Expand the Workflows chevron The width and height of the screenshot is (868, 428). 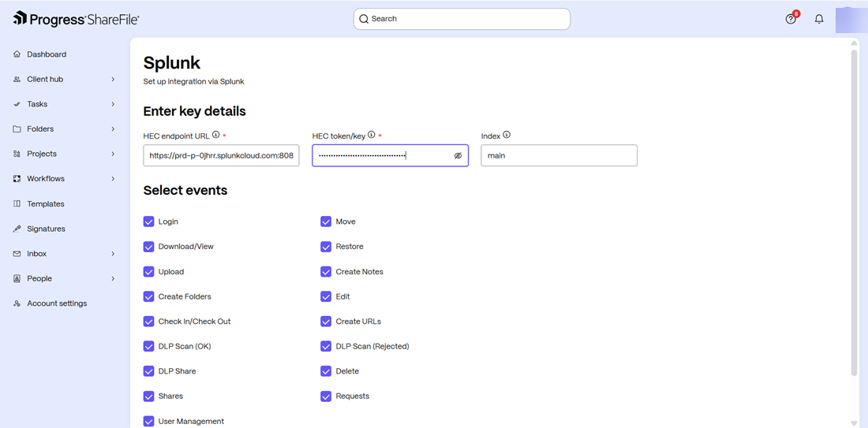coord(113,179)
